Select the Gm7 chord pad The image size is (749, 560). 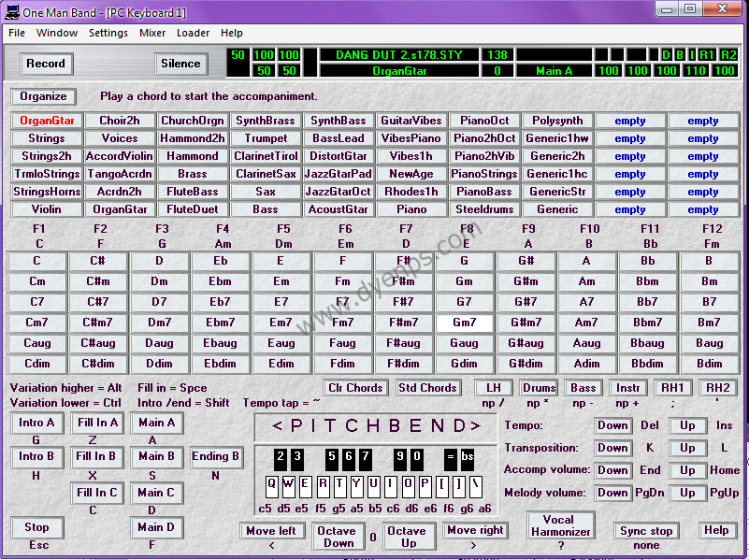pos(465,323)
